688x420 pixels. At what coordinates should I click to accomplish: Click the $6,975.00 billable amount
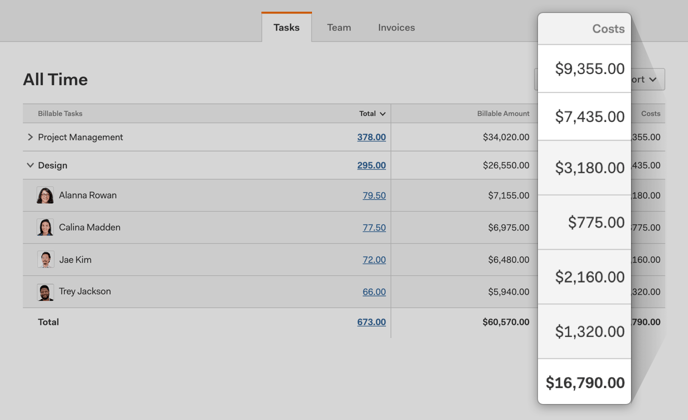tap(509, 227)
